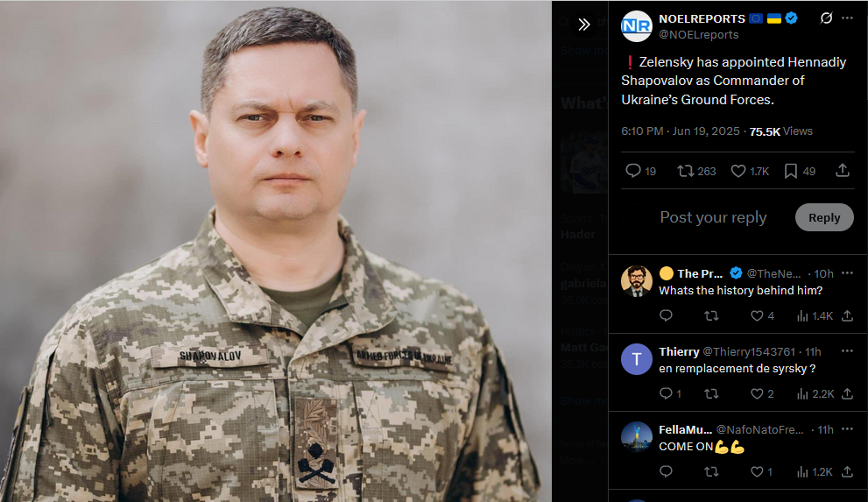Open the @NOELreports handle link

pos(699,34)
